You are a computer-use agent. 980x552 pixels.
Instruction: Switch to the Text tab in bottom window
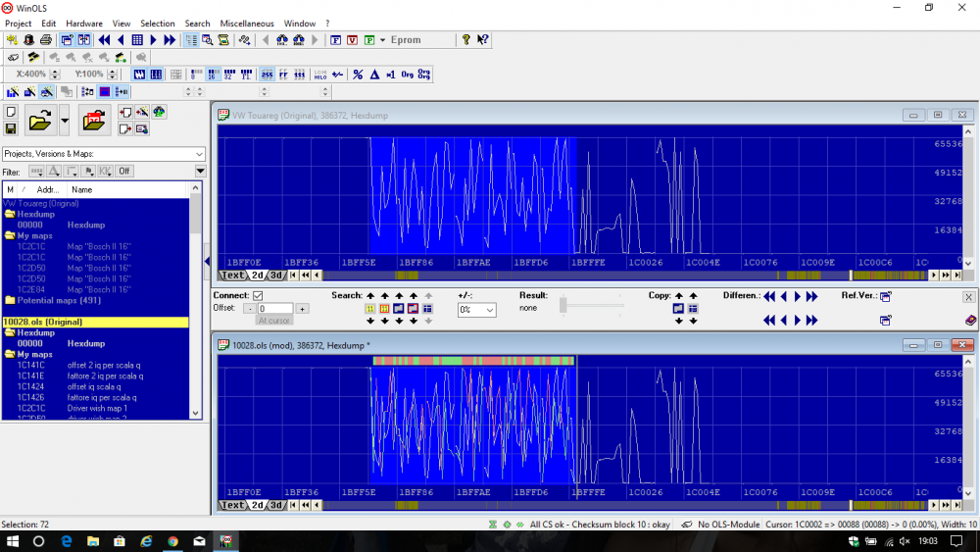click(233, 505)
